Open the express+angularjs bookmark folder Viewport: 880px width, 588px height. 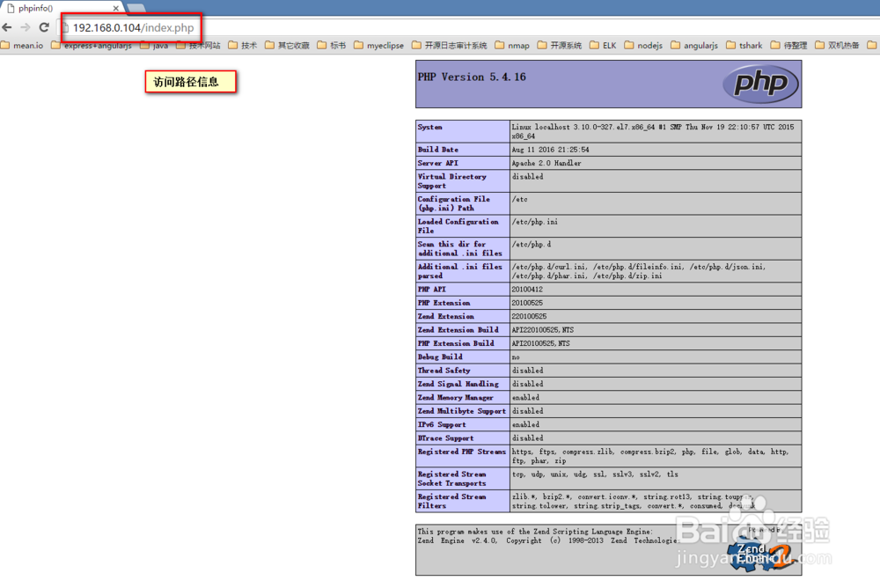[92, 46]
